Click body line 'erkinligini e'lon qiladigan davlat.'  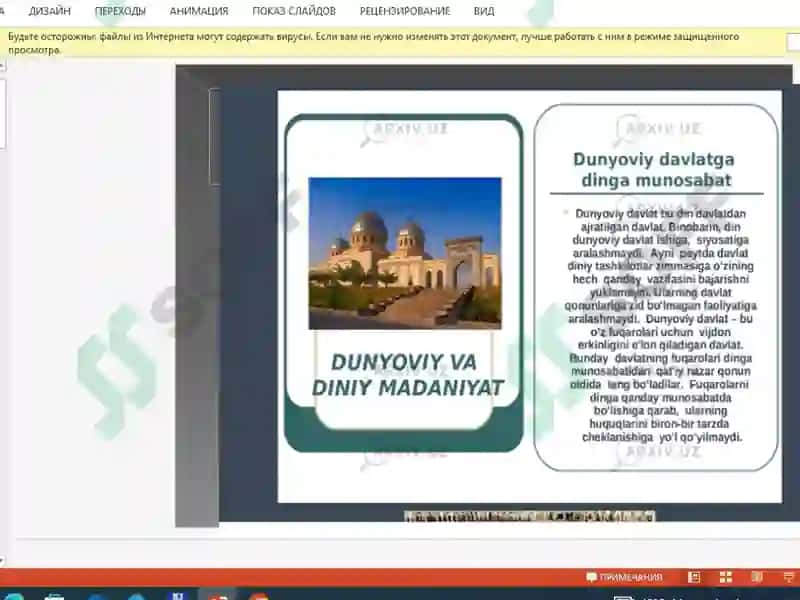(660, 345)
